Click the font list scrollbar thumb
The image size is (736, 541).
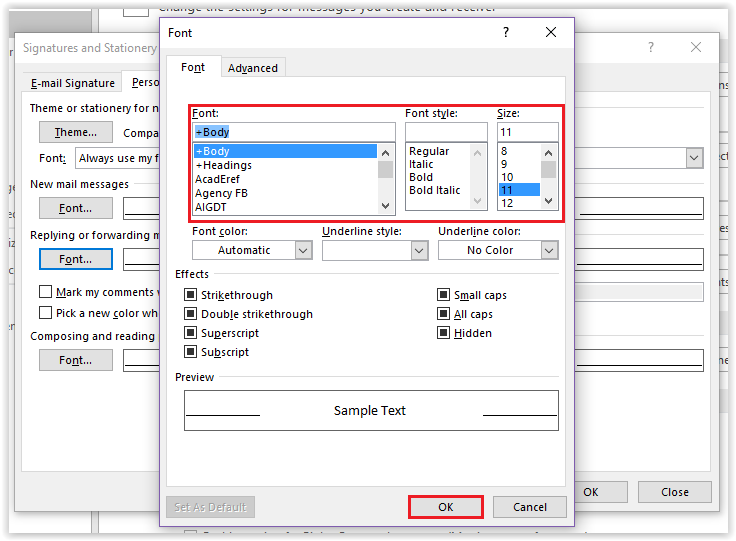pyautogui.click(x=385, y=169)
